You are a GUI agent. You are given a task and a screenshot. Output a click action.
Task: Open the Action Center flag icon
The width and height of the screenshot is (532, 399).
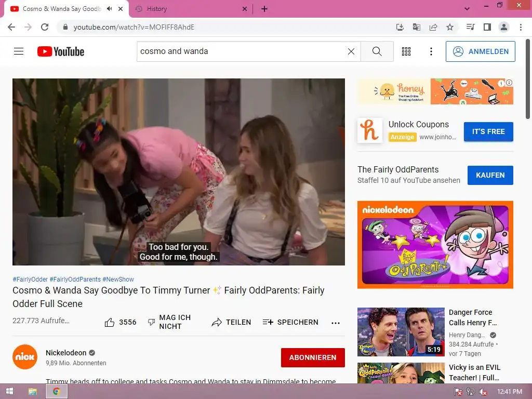tap(458, 392)
